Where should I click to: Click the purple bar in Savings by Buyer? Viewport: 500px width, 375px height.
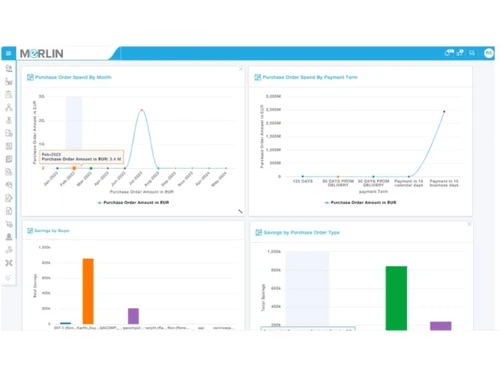[x=133, y=316]
